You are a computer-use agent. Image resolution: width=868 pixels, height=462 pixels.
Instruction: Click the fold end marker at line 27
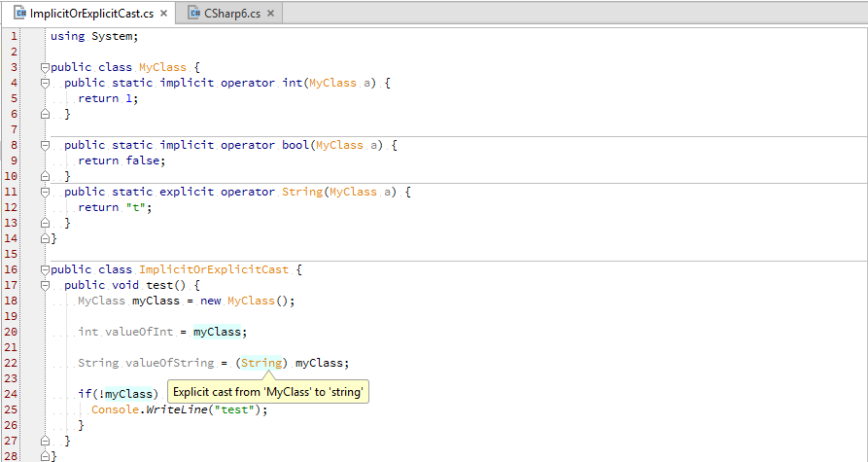tap(45, 441)
